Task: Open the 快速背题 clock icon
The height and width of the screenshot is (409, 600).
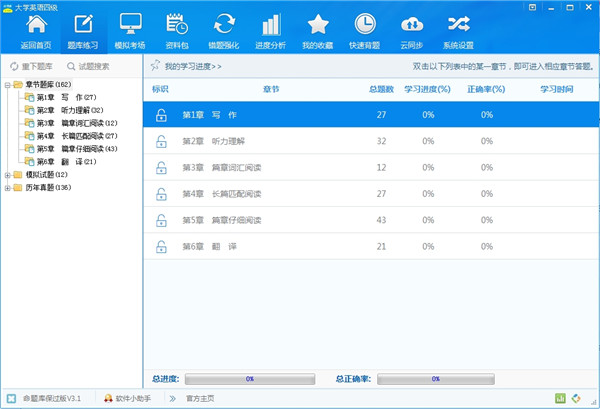Action: pyautogui.click(x=365, y=24)
